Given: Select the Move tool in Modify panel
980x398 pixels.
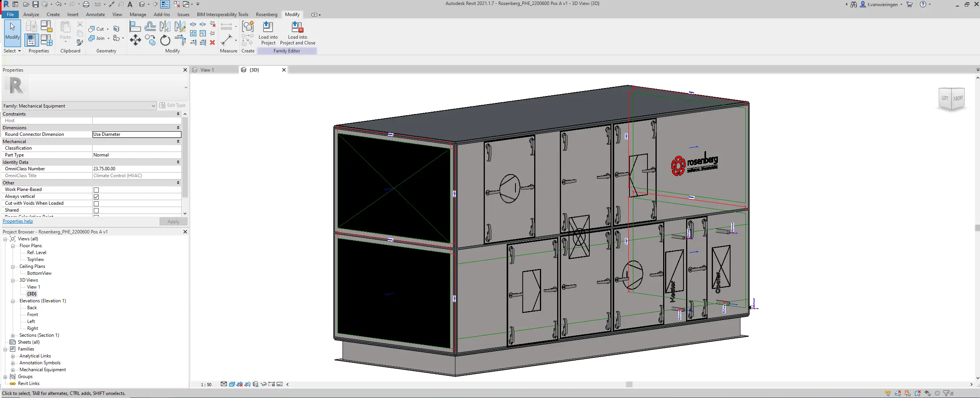Looking at the screenshot, I should [135, 40].
